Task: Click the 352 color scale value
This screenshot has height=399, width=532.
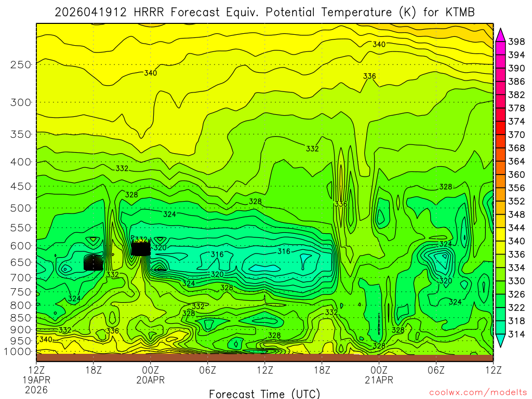Action: 516,201
